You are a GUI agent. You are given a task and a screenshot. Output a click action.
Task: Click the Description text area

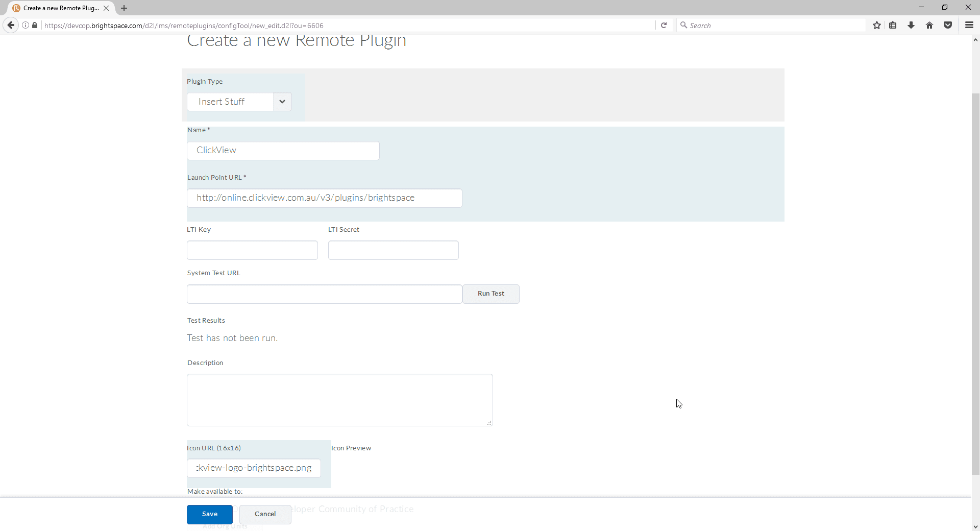340,400
